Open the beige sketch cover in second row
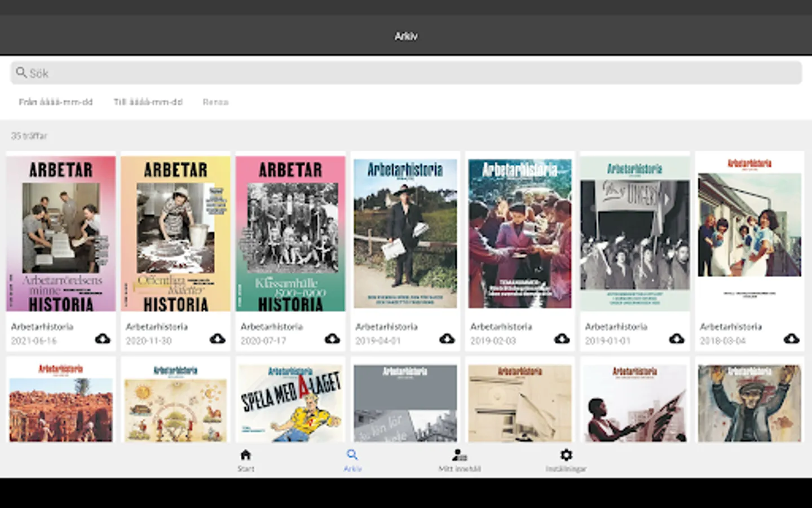Screen dimensions: 812x508 coord(520,402)
